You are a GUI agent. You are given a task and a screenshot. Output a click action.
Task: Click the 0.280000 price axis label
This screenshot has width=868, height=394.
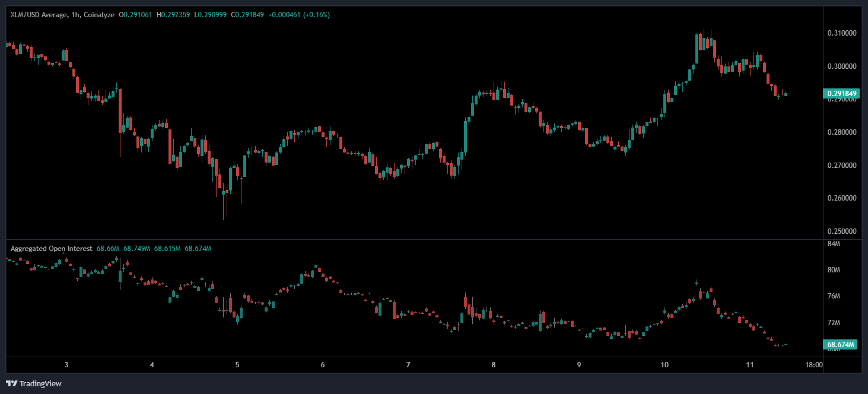[841, 132]
